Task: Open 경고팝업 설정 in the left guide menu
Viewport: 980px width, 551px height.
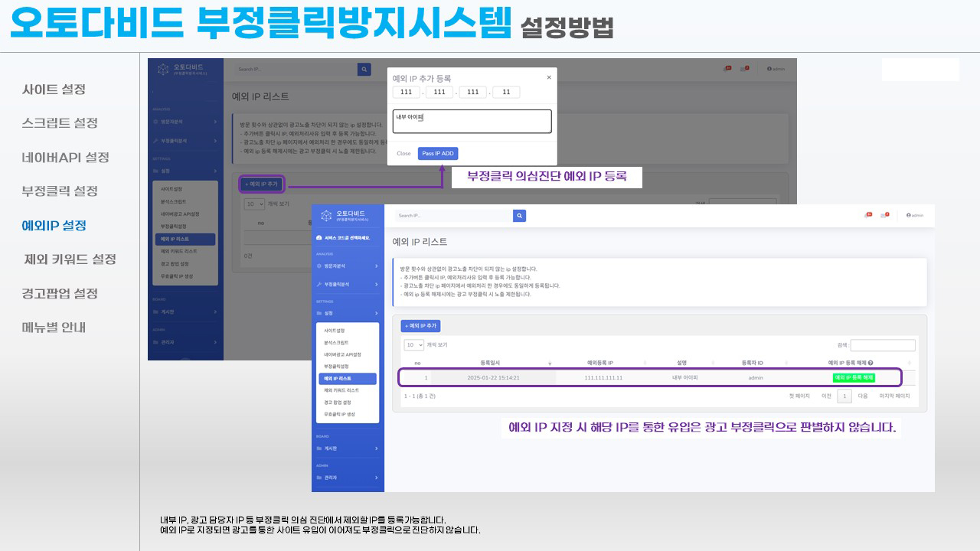Action: pyautogui.click(x=60, y=294)
